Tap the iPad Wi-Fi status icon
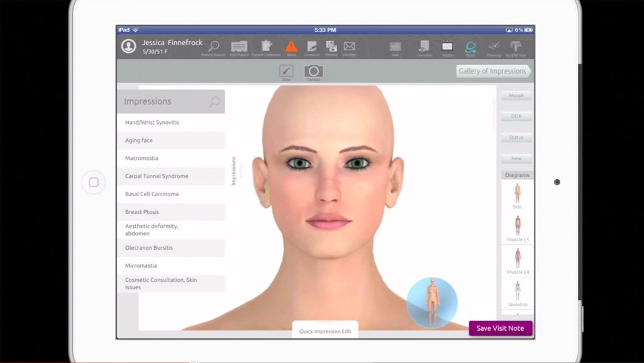The width and height of the screenshot is (644, 363). click(136, 30)
